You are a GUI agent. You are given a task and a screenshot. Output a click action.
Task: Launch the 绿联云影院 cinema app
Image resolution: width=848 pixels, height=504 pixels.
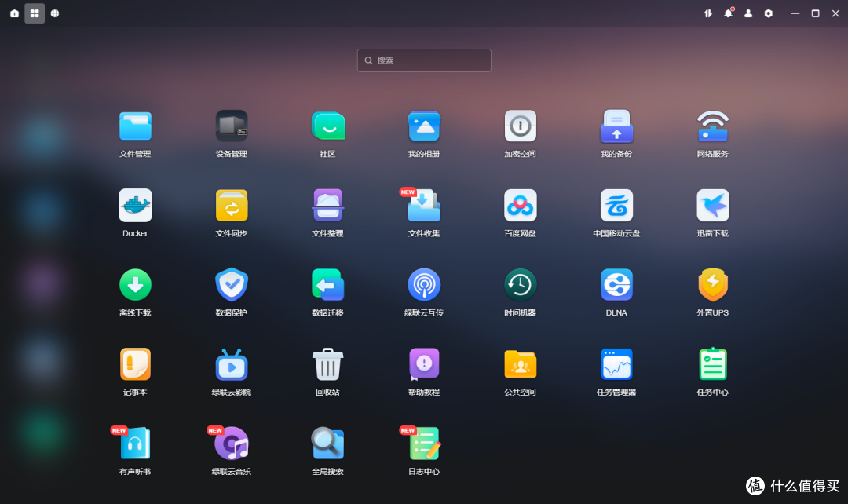pyautogui.click(x=232, y=364)
